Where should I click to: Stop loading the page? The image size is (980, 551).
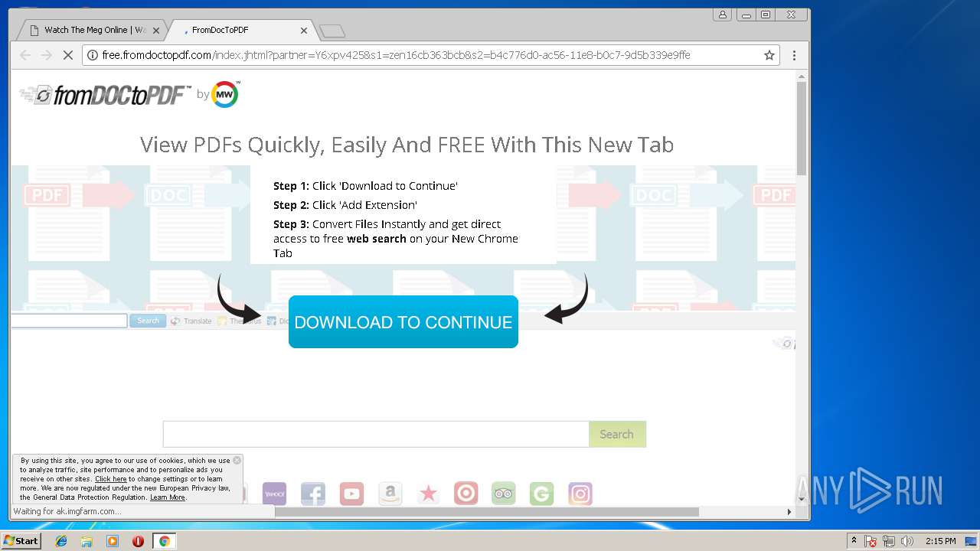[x=67, y=55]
